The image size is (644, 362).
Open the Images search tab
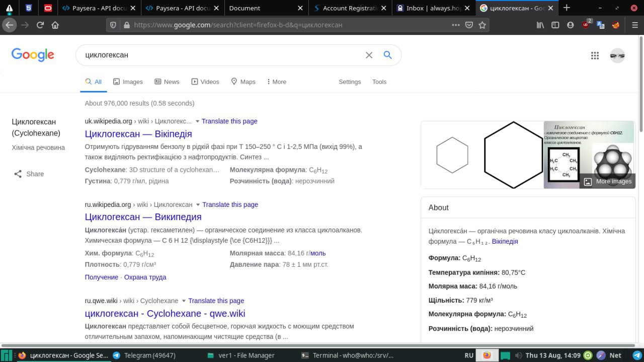(x=128, y=82)
